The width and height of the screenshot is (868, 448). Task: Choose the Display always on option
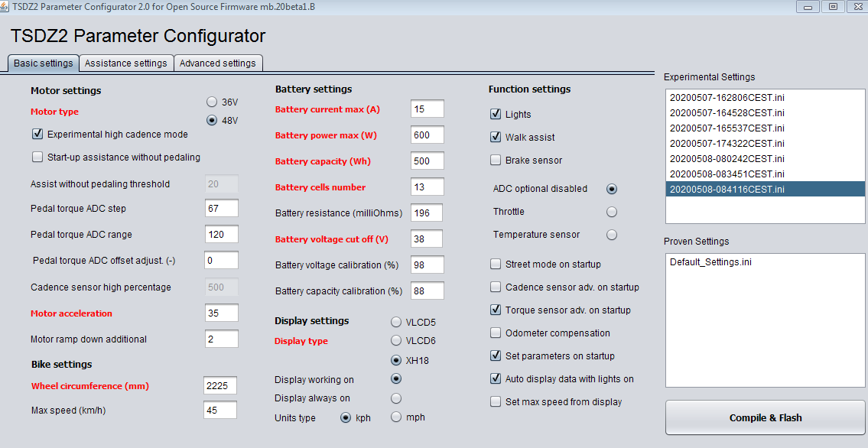point(396,398)
